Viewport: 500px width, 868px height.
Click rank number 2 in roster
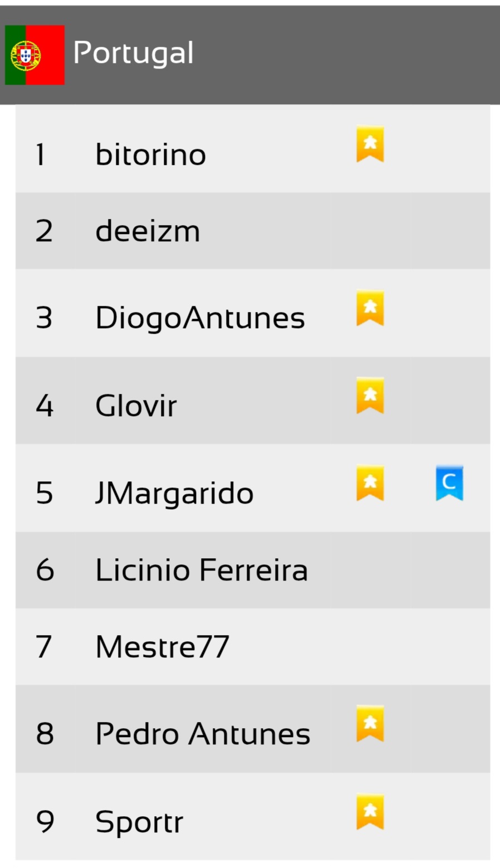click(44, 231)
